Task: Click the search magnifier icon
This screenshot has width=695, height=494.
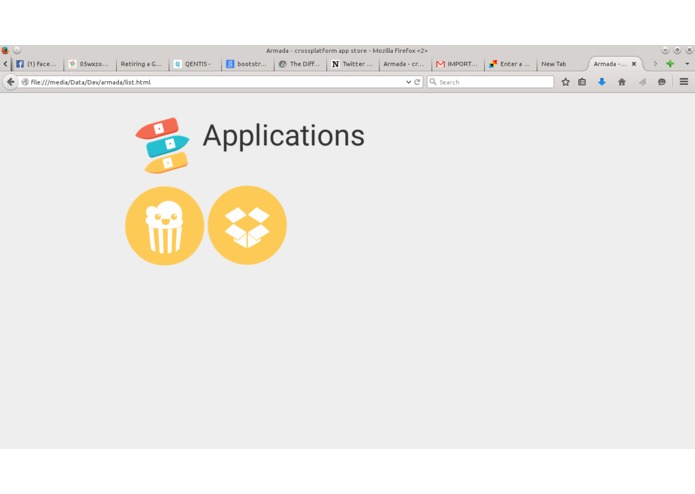Action: click(x=433, y=82)
